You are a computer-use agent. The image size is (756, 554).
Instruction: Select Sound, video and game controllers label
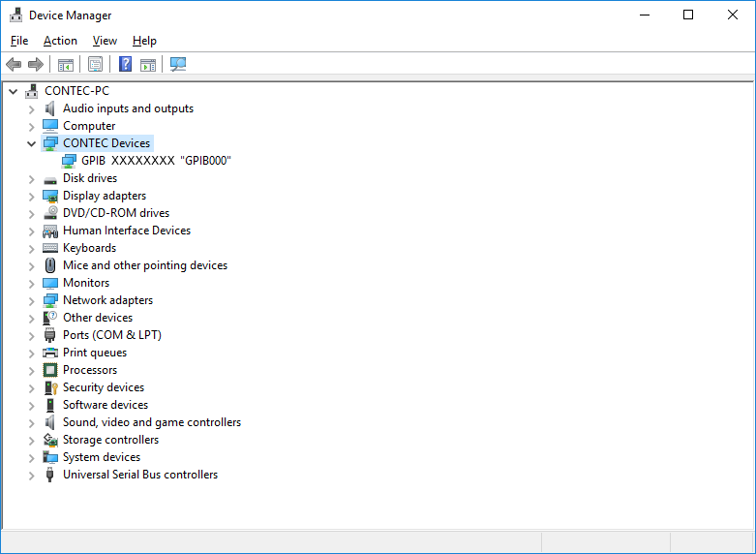(152, 422)
